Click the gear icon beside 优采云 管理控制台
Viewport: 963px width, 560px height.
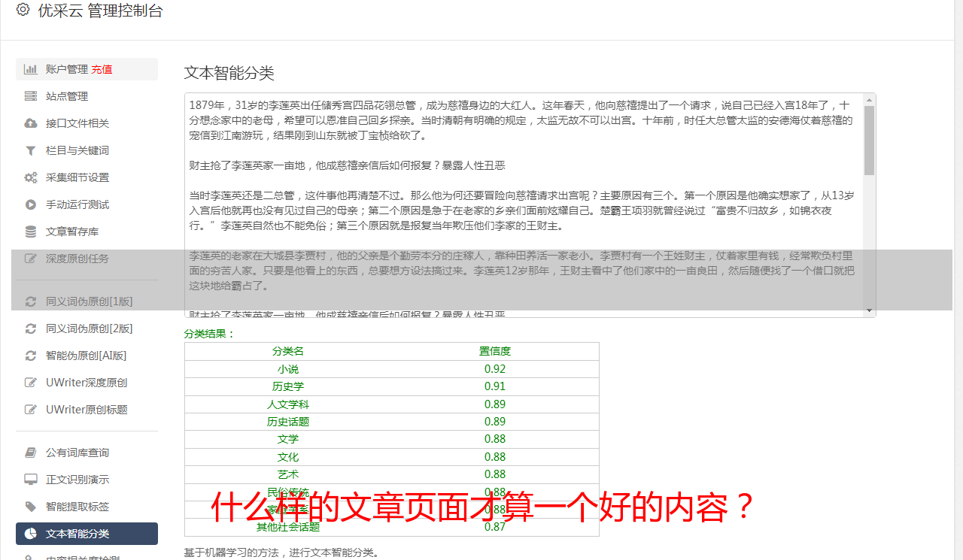click(23, 10)
